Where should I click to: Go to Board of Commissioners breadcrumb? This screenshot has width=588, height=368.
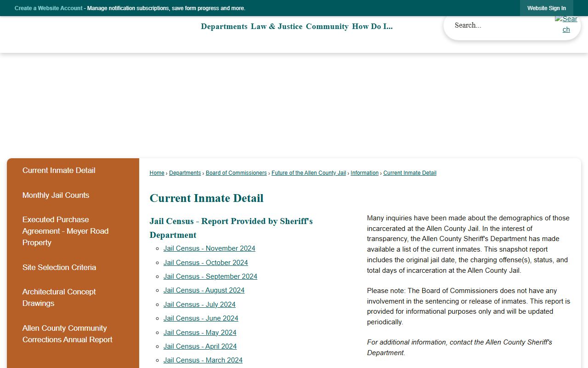(x=236, y=173)
